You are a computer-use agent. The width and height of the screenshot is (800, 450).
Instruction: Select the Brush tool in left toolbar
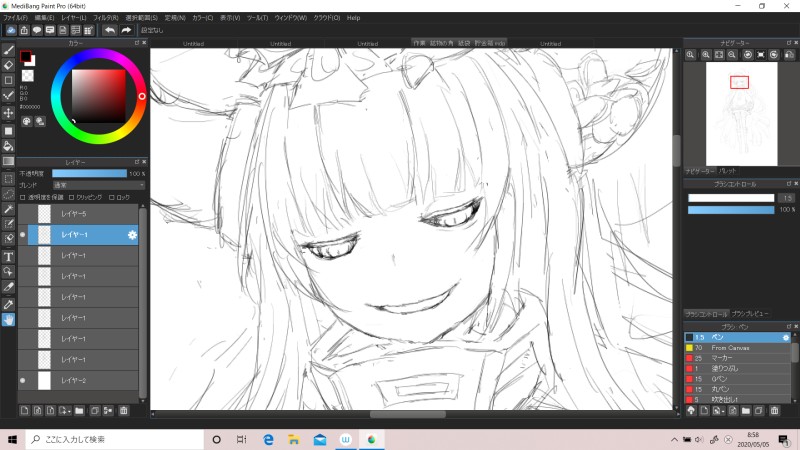point(9,50)
